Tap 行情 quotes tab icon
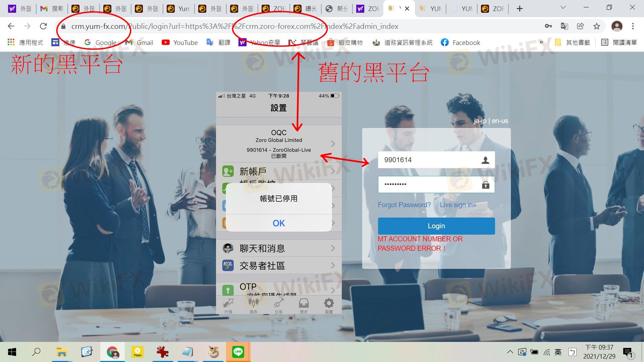 pyautogui.click(x=228, y=306)
